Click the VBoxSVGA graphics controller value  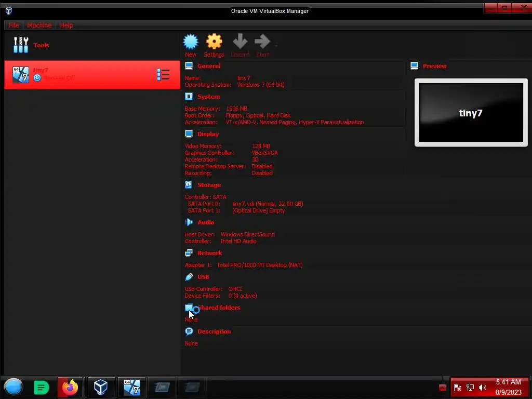point(264,153)
